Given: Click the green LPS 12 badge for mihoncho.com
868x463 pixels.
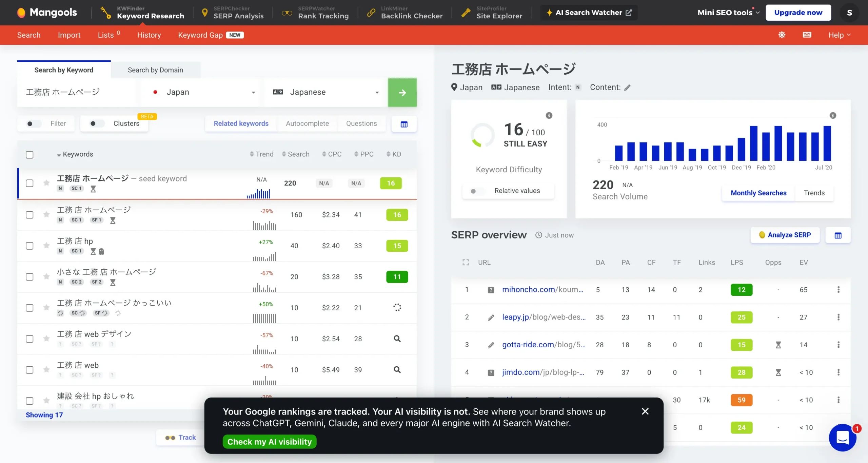Looking at the screenshot, I should coord(742,290).
